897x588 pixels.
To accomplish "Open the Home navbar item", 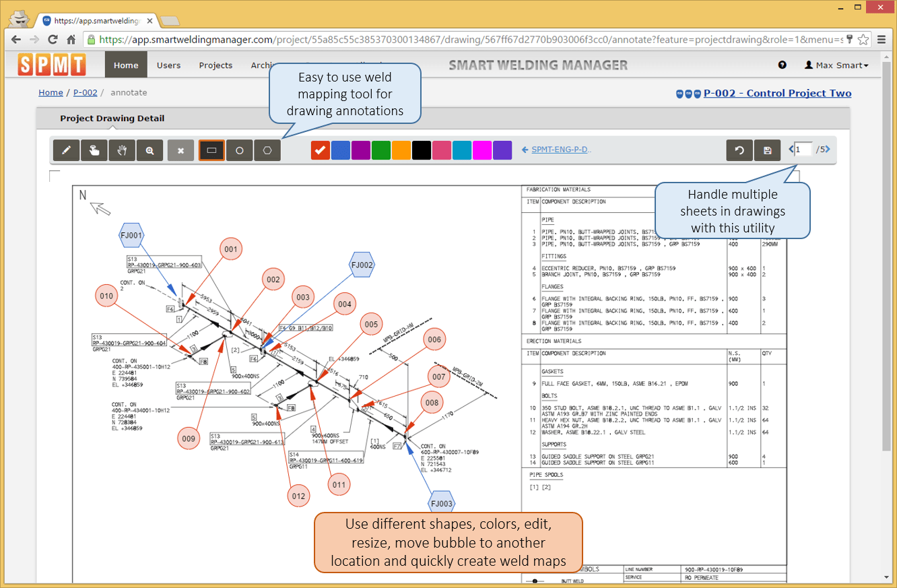I will [126, 65].
